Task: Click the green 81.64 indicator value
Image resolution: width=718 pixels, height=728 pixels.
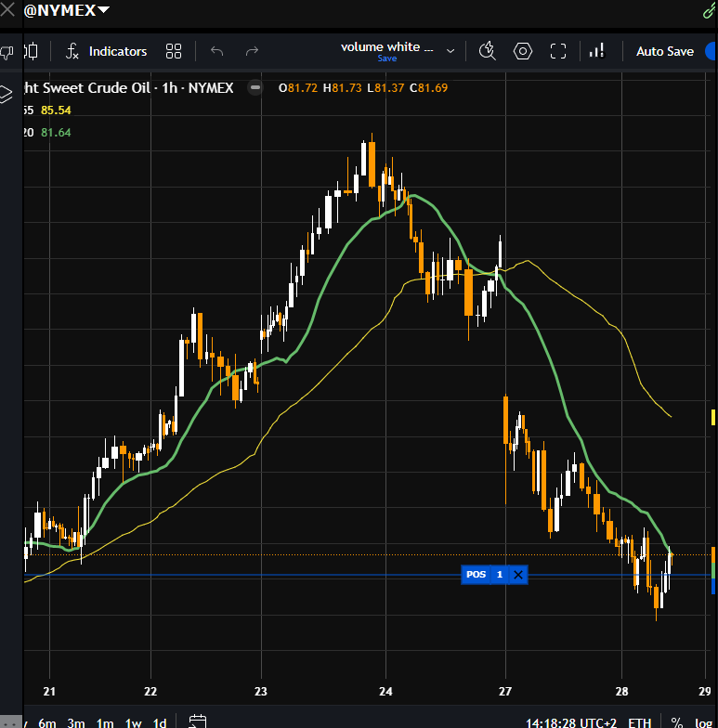Action: 56,133
